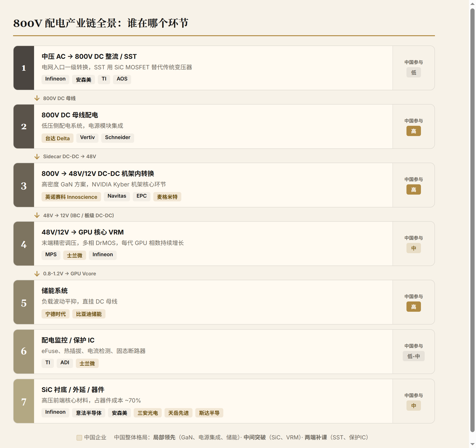Click the 中 badge in the SiC 衬底 row

413,406
